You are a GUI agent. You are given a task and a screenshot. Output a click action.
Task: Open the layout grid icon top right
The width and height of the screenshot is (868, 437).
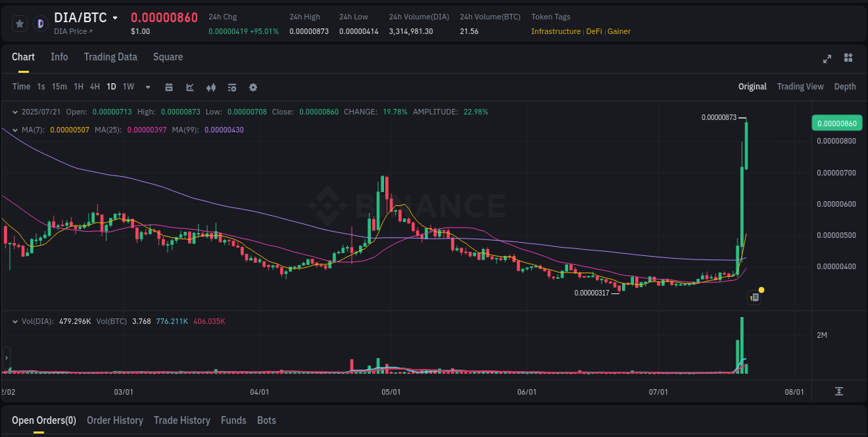coord(848,59)
